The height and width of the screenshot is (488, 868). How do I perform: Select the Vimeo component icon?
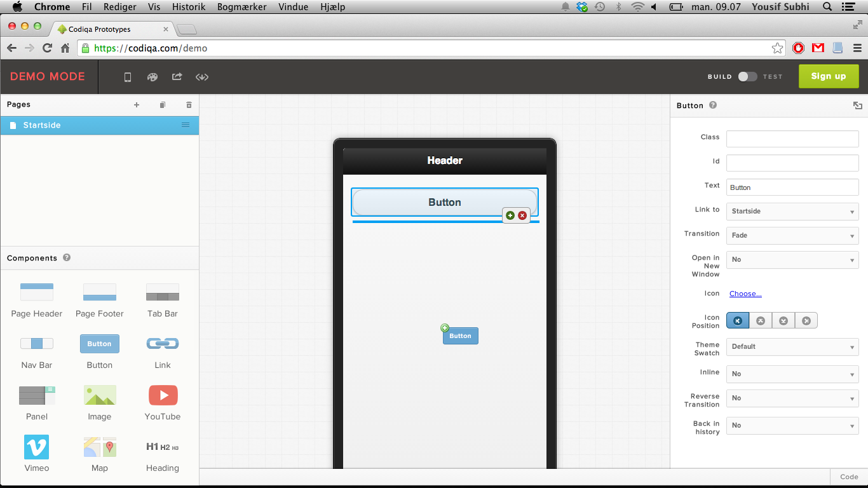click(36, 447)
